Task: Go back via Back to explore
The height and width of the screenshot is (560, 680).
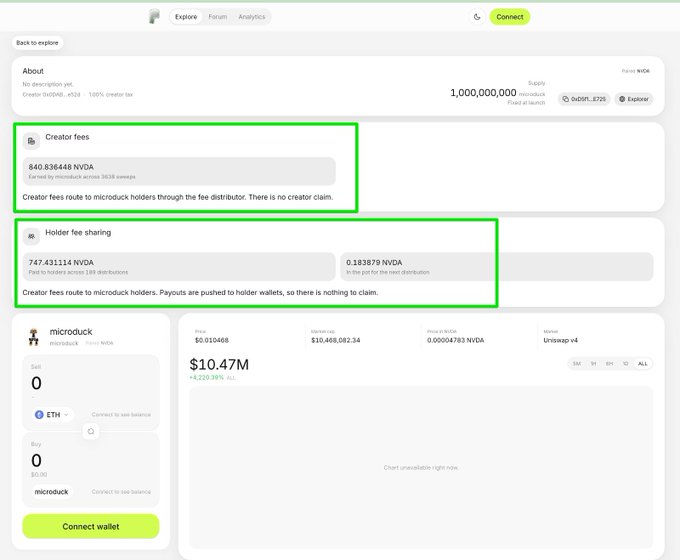Action: [37, 43]
